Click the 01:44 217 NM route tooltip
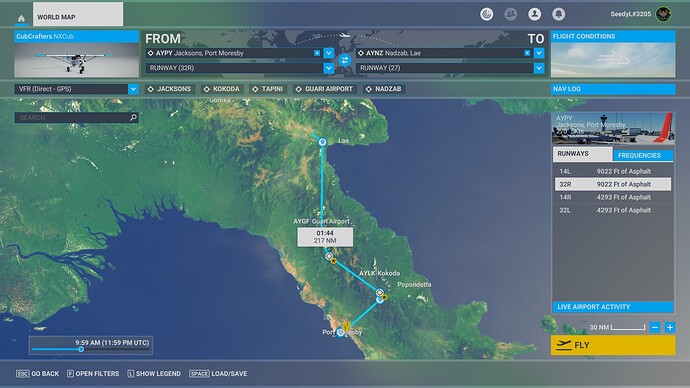Screen dimensions: 690x388 (x=325, y=237)
